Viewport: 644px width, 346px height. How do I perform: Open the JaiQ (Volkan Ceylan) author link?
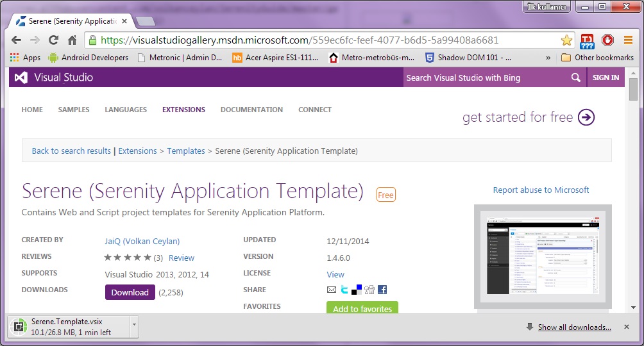pos(142,241)
